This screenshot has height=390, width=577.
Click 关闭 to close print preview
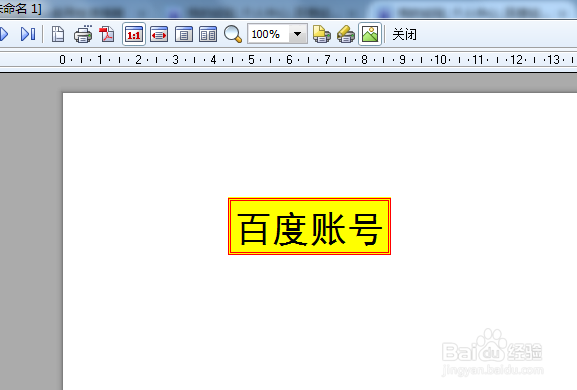pyautogui.click(x=404, y=35)
